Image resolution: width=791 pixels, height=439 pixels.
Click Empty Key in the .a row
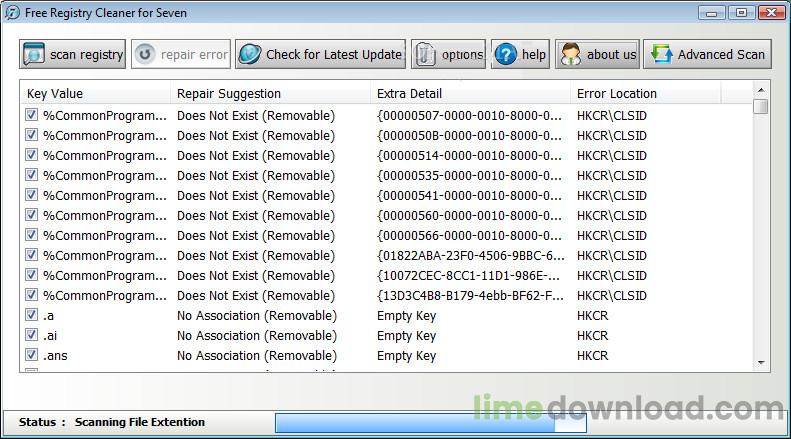click(406, 316)
